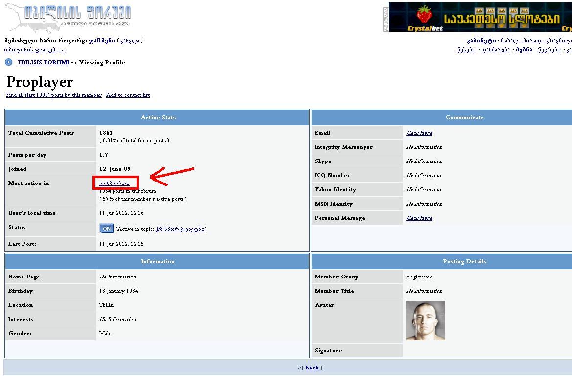Image resolution: width=572 pixels, height=392 pixels.
Task: Click the ICQ Number label
Action: tap(332, 176)
